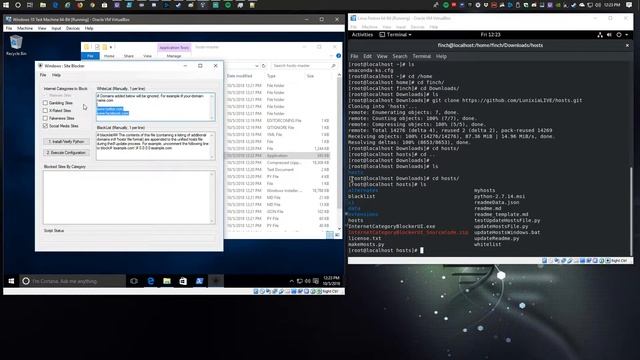Viewport: 640px width, 360px height.
Task: Click the Explorer vertical scrollbar thumb
Action: (x=339, y=143)
